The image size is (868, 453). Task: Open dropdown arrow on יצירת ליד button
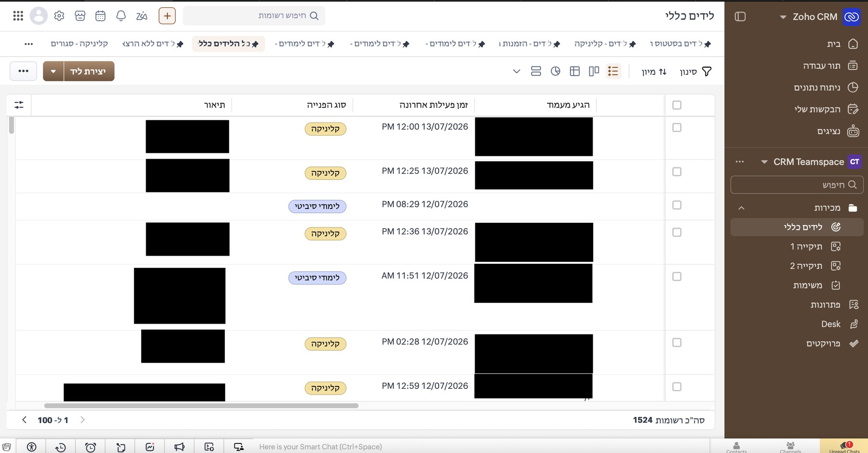click(54, 71)
